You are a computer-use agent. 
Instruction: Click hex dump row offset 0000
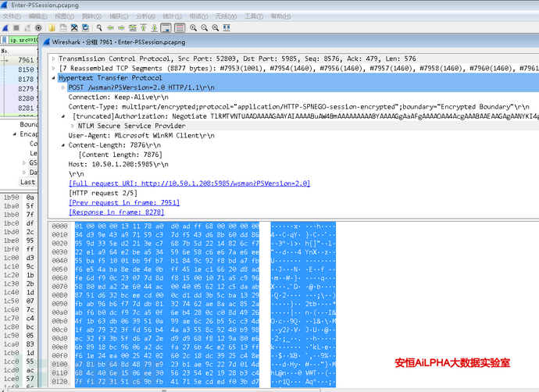pyautogui.click(x=59, y=226)
